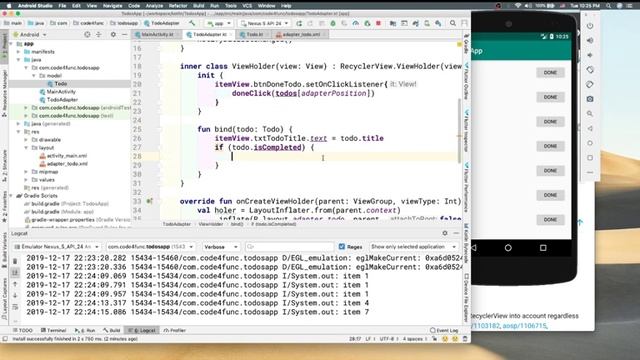
Task: Click emulator sidebar home circle
Action: coord(590,143)
